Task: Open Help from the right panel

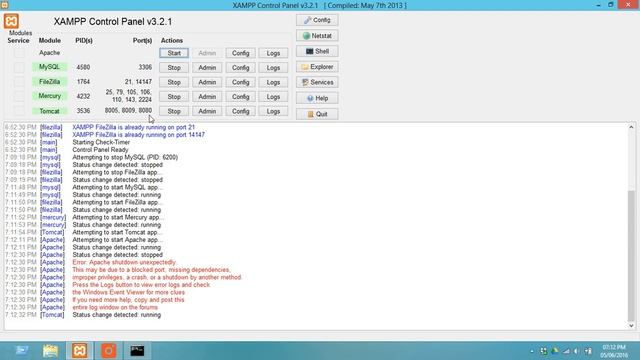Action: (317, 98)
